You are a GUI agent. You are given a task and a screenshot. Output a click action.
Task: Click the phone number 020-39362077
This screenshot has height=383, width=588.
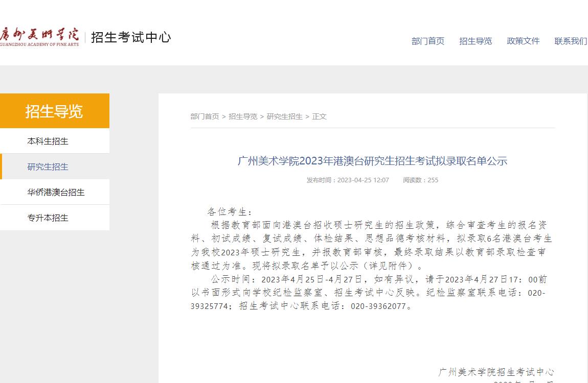coord(378,306)
